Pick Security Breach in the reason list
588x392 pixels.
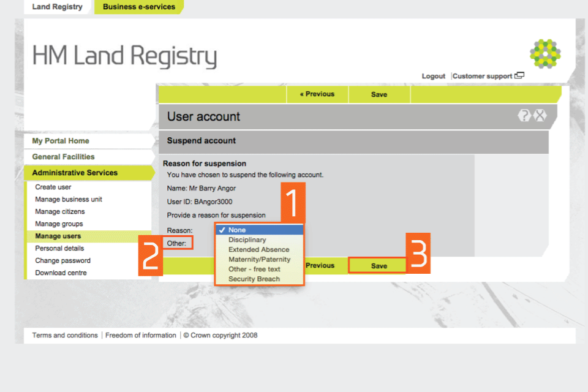click(x=254, y=279)
